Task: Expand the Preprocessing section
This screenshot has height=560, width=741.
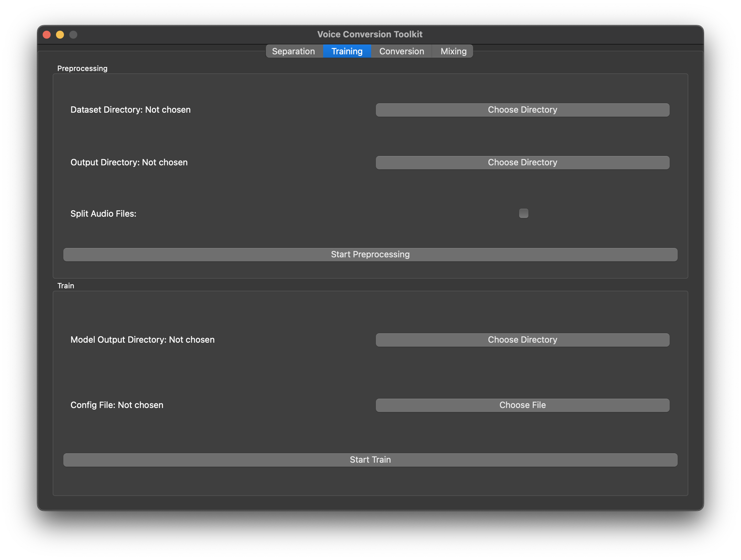Action: pyautogui.click(x=82, y=68)
